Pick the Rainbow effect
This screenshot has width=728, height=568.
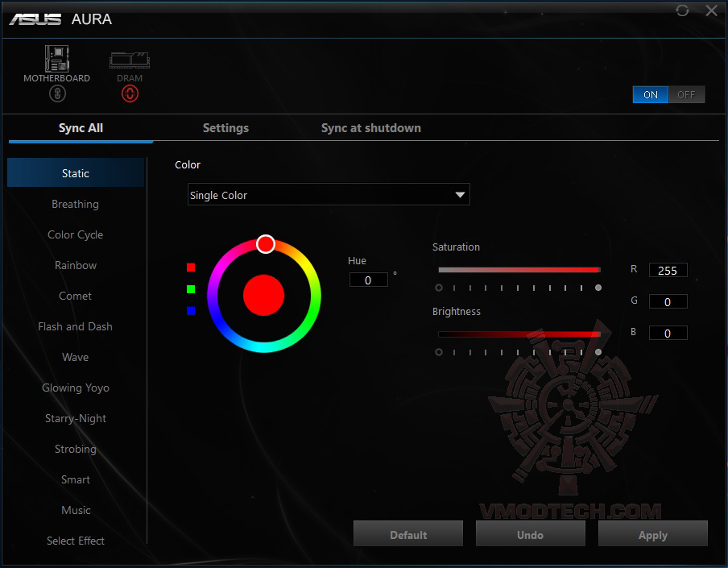click(76, 265)
